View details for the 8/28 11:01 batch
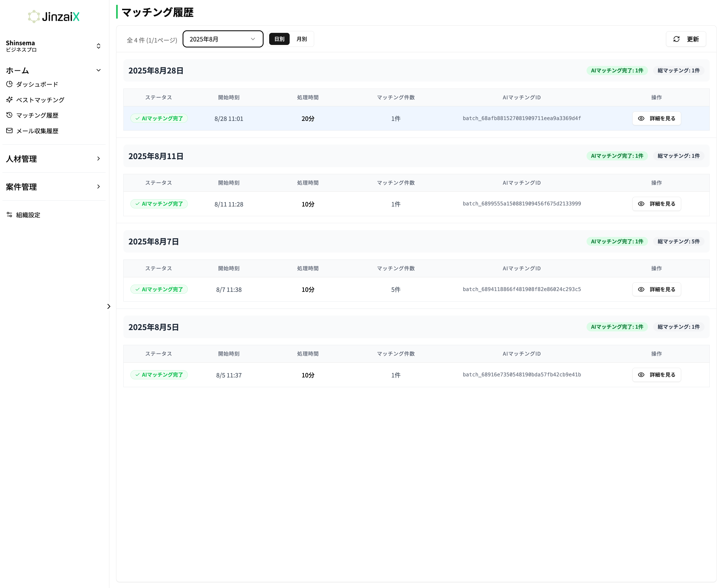This screenshot has height=588, width=721. (656, 118)
